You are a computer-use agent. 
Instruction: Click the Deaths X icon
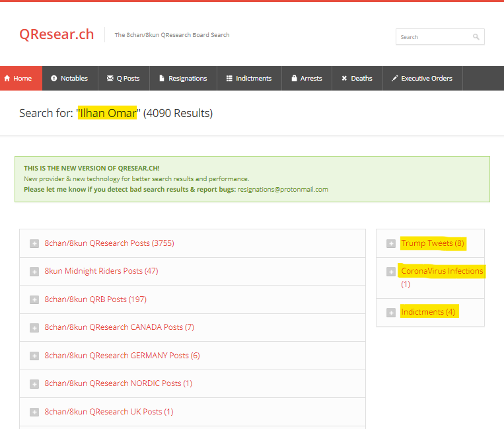coord(344,78)
